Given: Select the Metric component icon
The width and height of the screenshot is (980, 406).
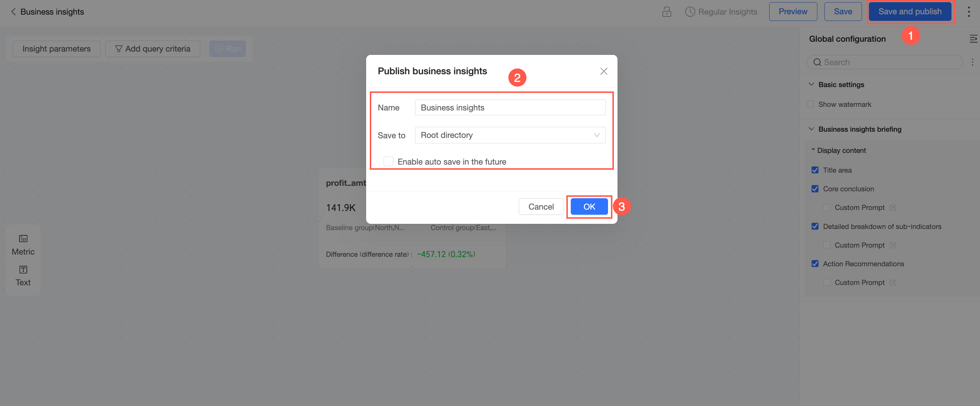Looking at the screenshot, I should click(x=23, y=239).
